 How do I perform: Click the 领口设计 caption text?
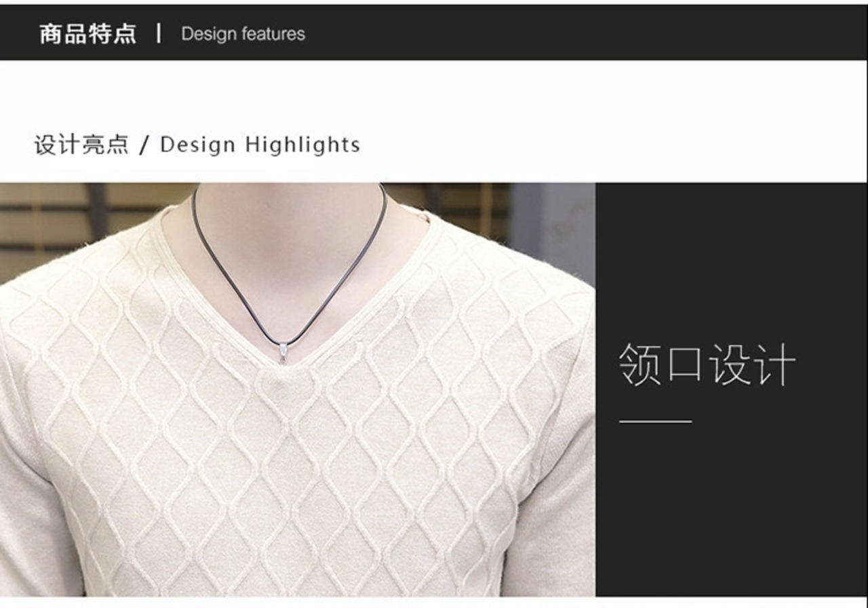coord(707,364)
